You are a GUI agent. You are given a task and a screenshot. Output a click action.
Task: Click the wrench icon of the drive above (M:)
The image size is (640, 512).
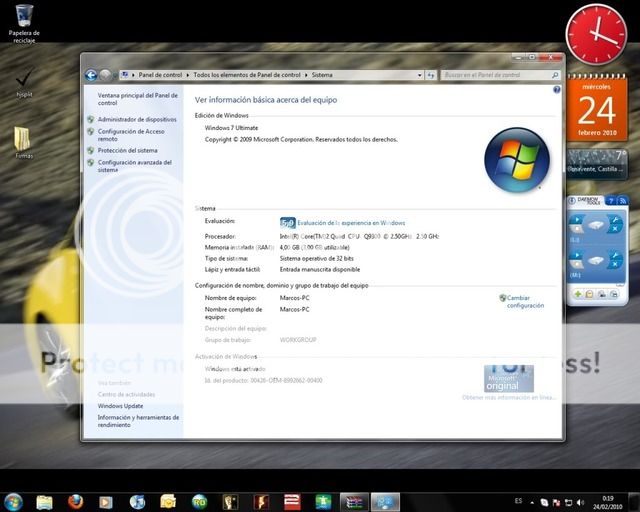click(614, 220)
